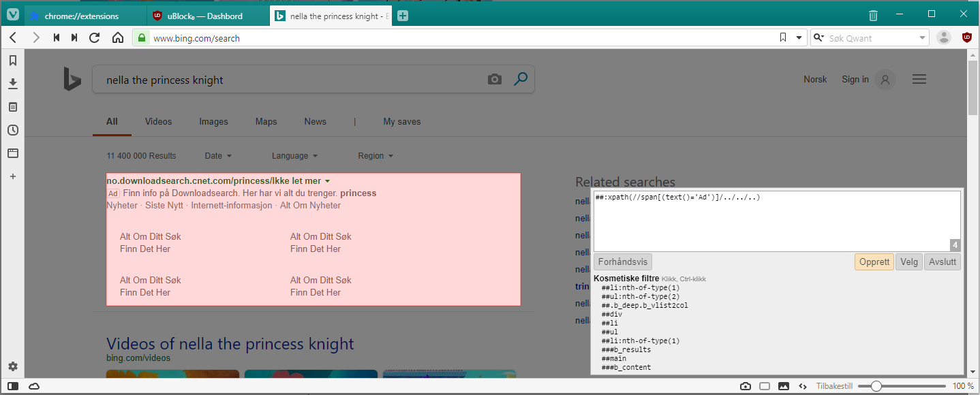The image size is (980, 395).
Task: Open the Notes side panel
Action: coord(12,107)
